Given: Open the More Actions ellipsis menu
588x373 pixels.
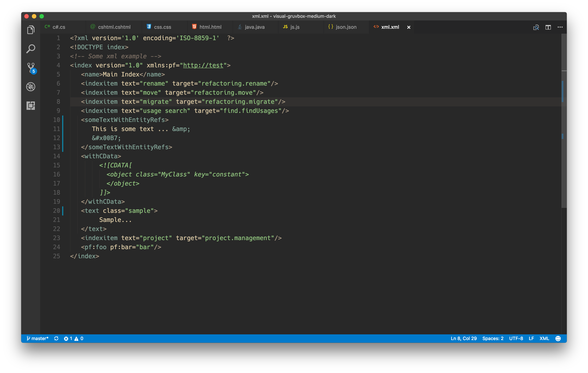Looking at the screenshot, I should point(560,27).
